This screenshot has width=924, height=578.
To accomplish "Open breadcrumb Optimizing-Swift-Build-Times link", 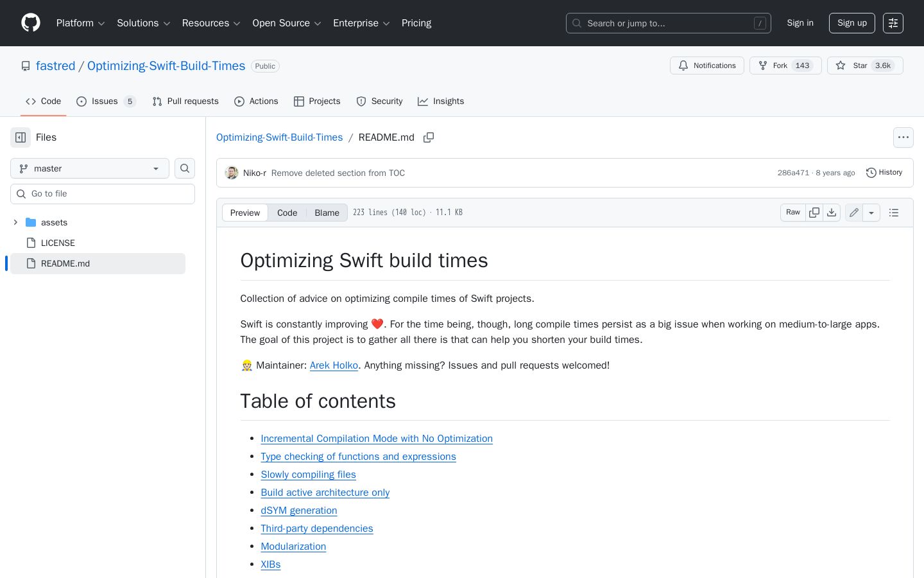I will (280, 137).
